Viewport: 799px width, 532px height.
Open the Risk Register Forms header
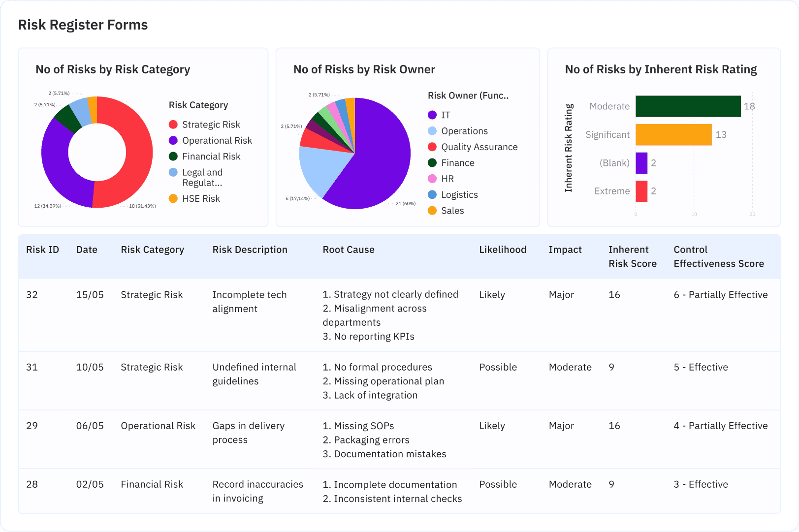click(83, 25)
